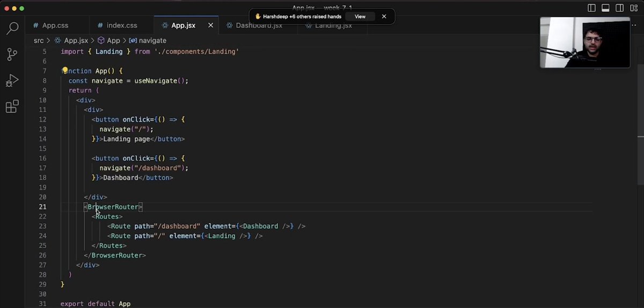Switch to the index.css tab
This screenshot has width=644, height=308.
122,25
